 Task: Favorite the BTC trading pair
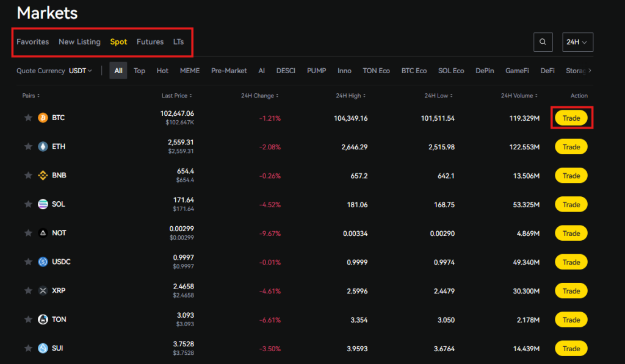pyautogui.click(x=28, y=117)
